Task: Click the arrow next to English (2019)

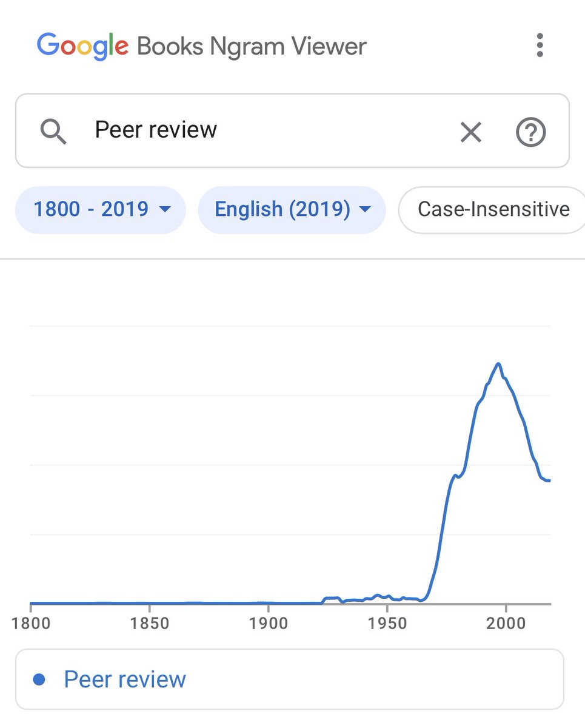Action: click(365, 210)
